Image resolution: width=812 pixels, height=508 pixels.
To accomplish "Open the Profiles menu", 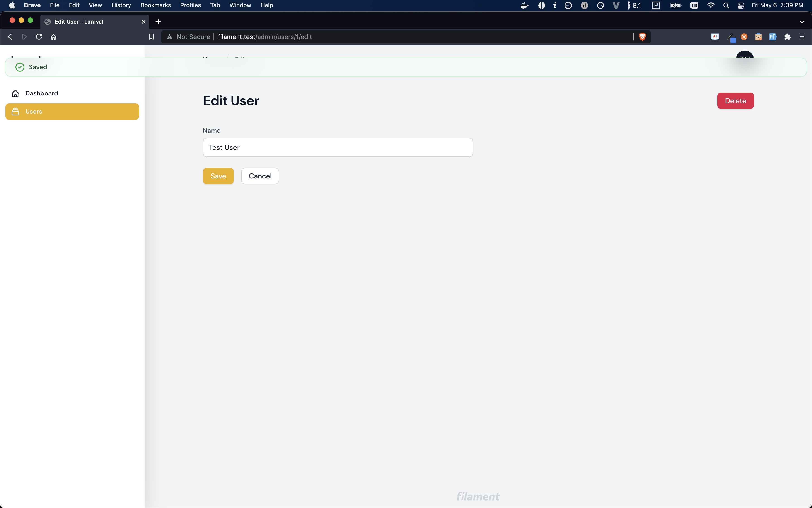I will [191, 5].
